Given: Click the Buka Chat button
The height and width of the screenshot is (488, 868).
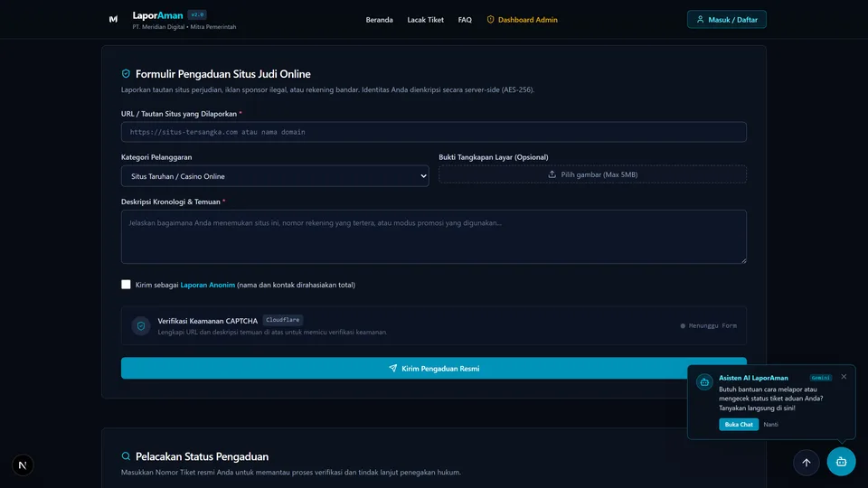Looking at the screenshot, I should [x=739, y=425].
